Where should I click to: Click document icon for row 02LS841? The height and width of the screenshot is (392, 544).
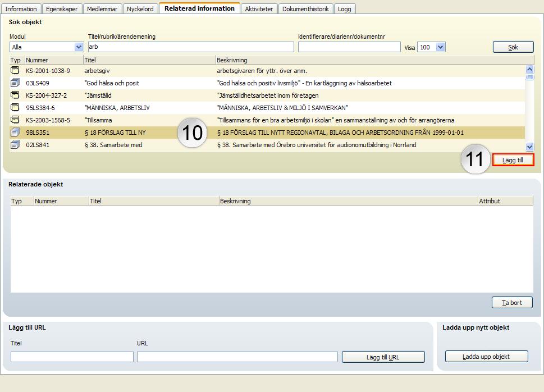(x=15, y=145)
